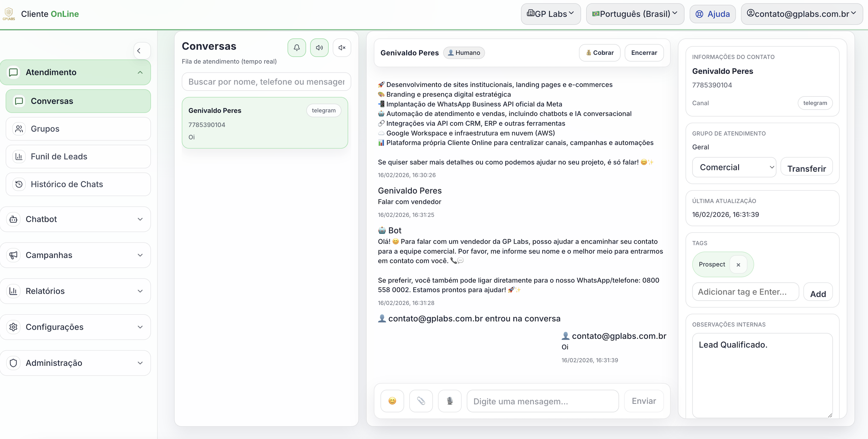The width and height of the screenshot is (868, 439).
Task: Attach a file using the paperclip icon
Action: coord(420,400)
